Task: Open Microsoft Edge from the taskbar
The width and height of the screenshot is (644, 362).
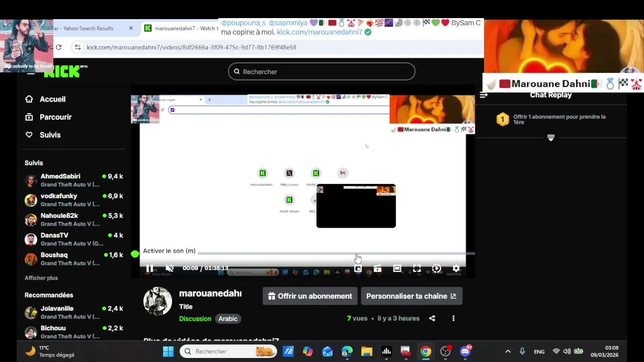Action: 347,351
